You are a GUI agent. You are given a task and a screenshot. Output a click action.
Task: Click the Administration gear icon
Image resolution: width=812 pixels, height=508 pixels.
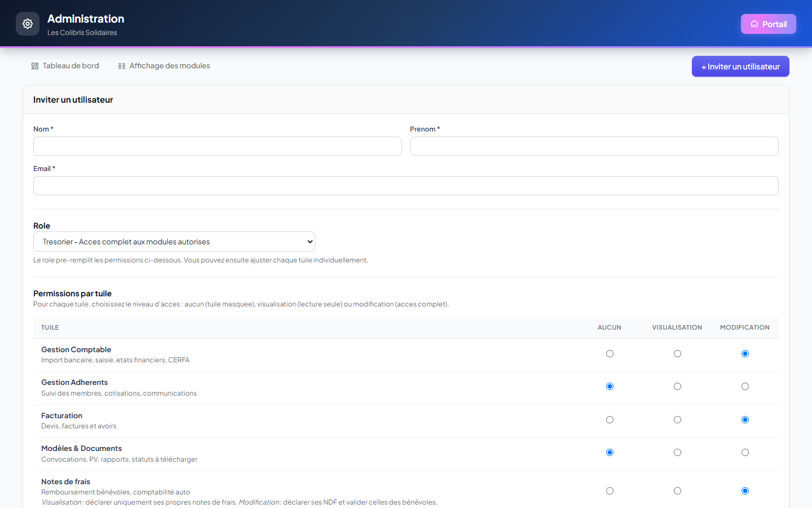(x=28, y=24)
